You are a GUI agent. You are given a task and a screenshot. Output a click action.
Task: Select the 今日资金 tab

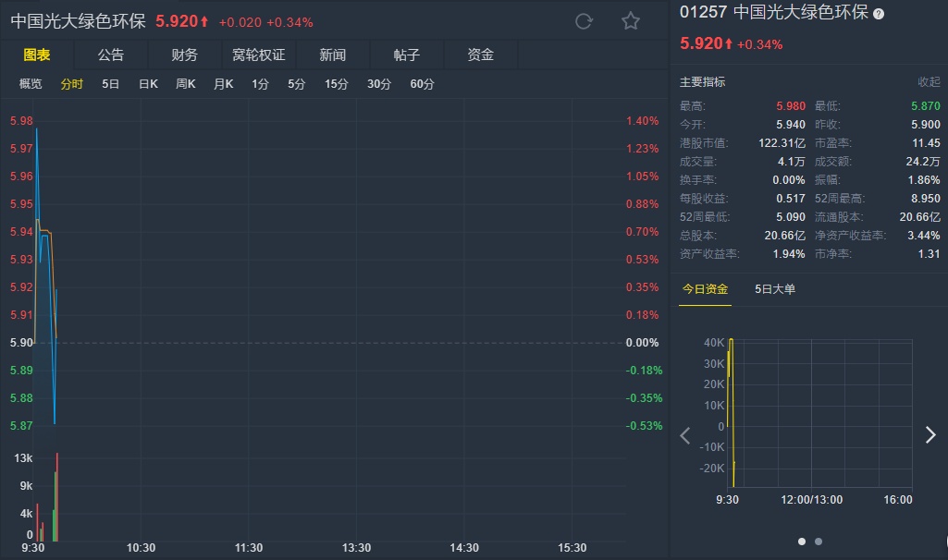[x=706, y=289]
